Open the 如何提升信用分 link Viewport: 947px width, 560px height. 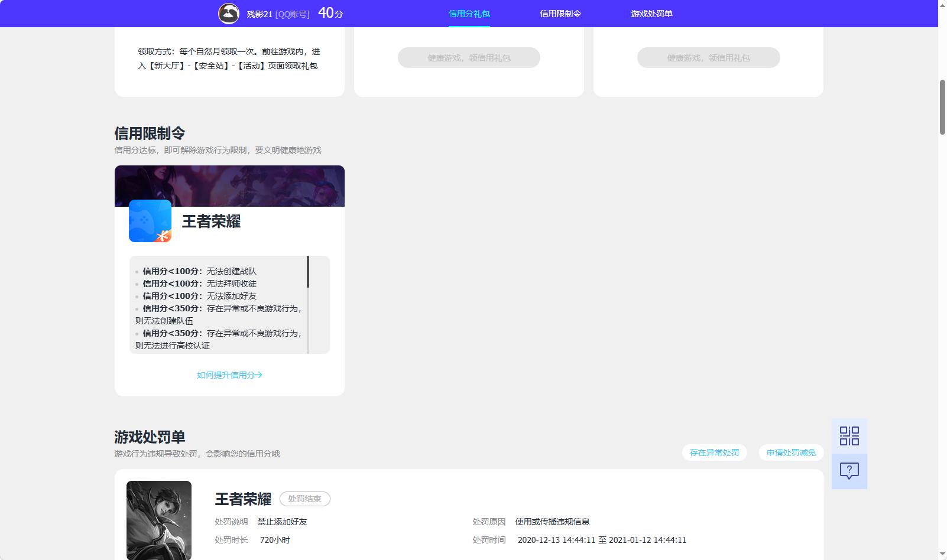point(229,375)
